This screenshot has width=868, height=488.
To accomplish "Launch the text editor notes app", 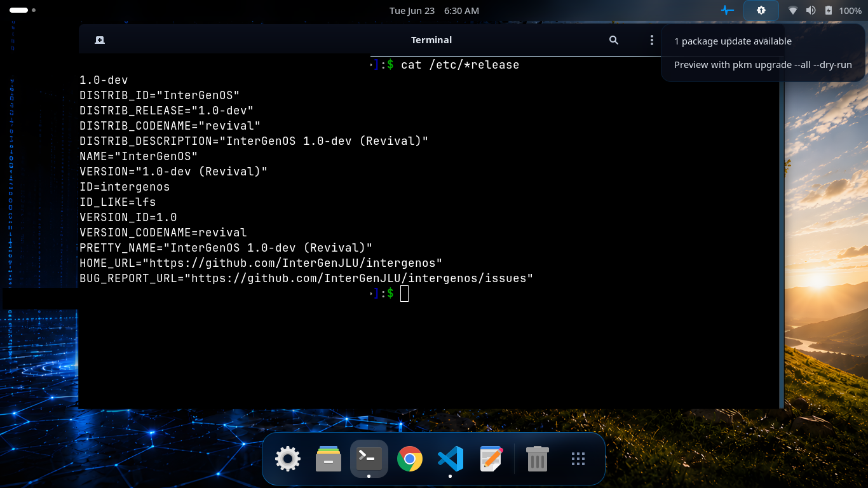I will [x=491, y=459].
